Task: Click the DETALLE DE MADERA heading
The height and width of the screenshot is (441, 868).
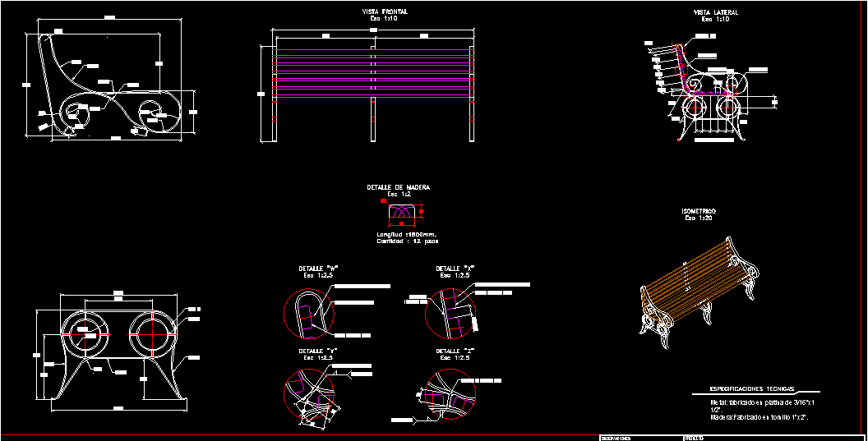Action: [398, 187]
